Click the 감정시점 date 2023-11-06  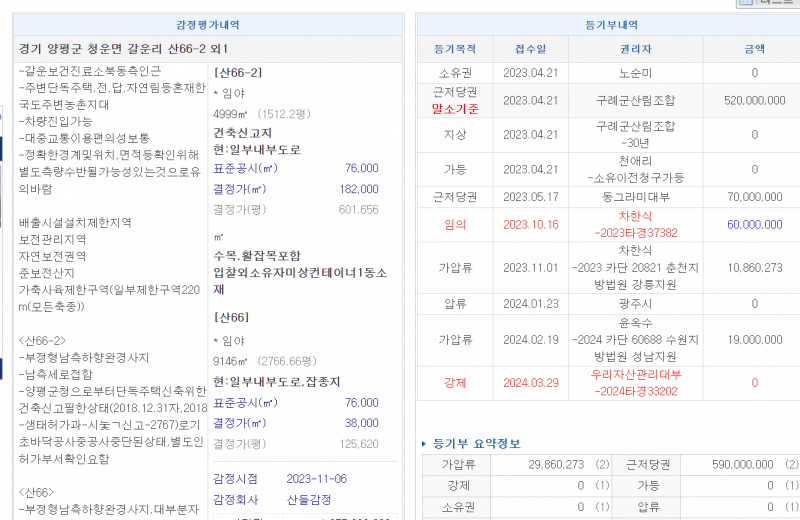point(315,478)
